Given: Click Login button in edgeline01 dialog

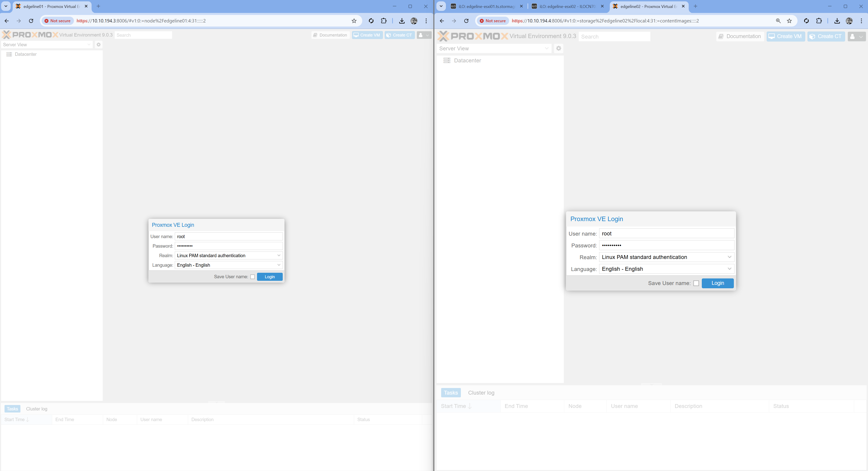Looking at the screenshot, I should [270, 277].
